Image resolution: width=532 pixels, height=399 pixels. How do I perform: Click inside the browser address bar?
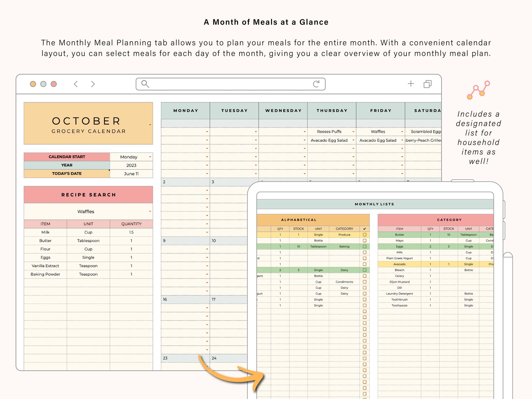(230, 84)
